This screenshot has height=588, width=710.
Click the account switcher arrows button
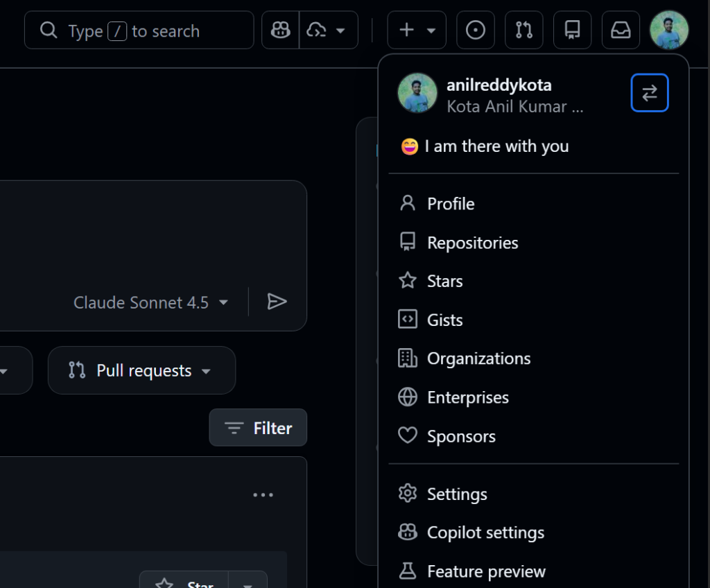pyautogui.click(x=649, y=93)
